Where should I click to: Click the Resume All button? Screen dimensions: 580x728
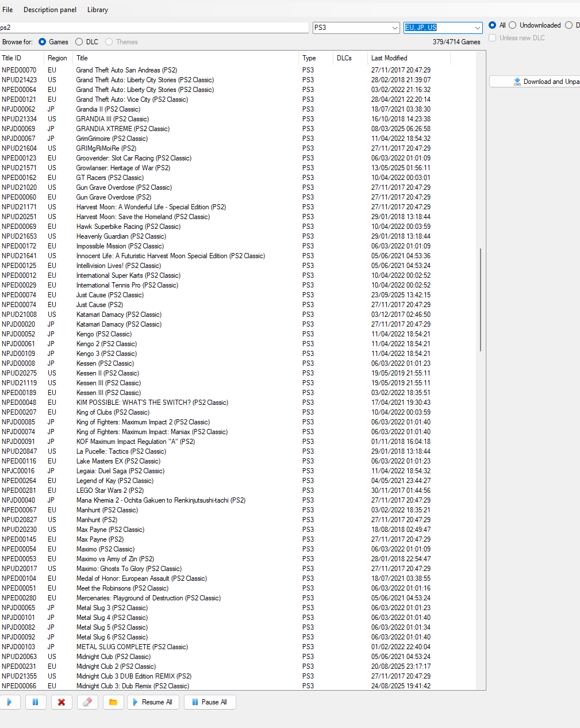153,702
